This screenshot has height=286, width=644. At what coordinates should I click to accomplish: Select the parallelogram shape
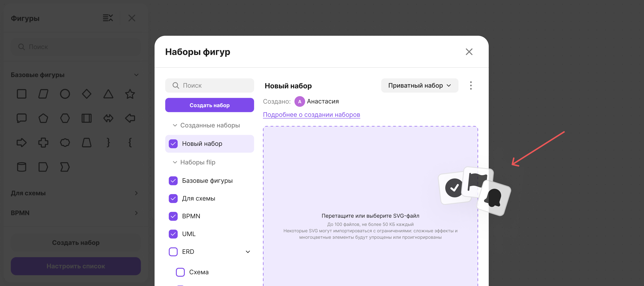pyautogui.click(x=43, y=94)
